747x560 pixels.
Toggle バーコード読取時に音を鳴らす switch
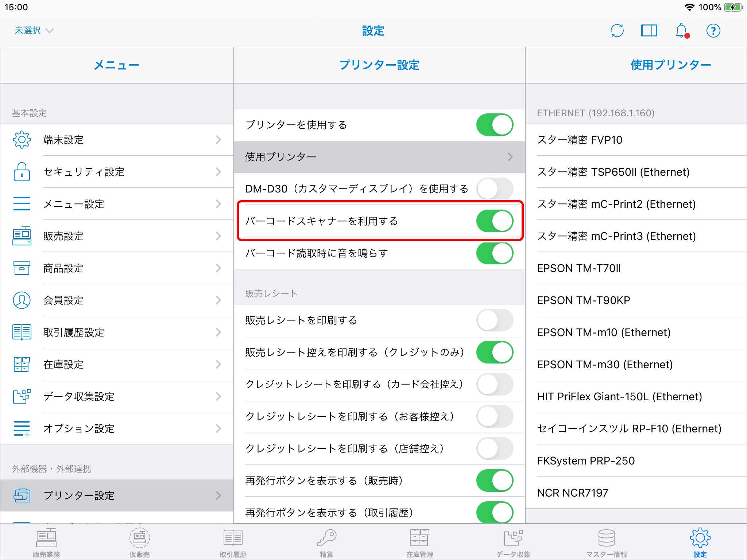tap(495, 253)
